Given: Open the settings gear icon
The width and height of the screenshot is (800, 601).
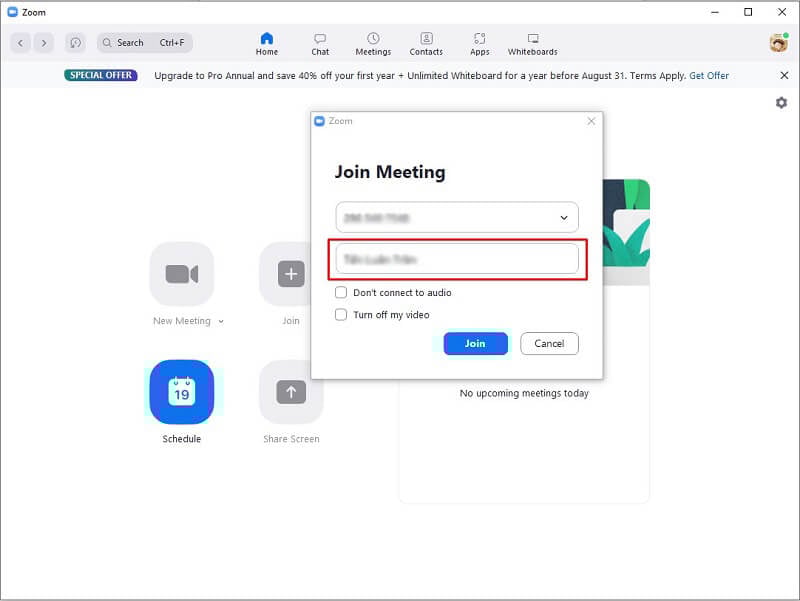Looking at the screenshot, I should 781,103.
